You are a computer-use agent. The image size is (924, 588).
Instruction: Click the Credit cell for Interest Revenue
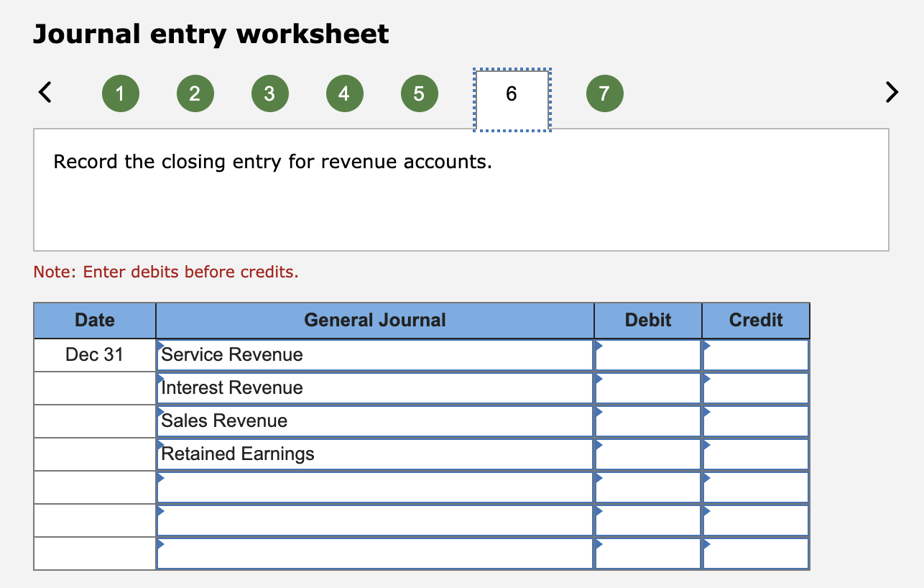[x=756, y=388]
